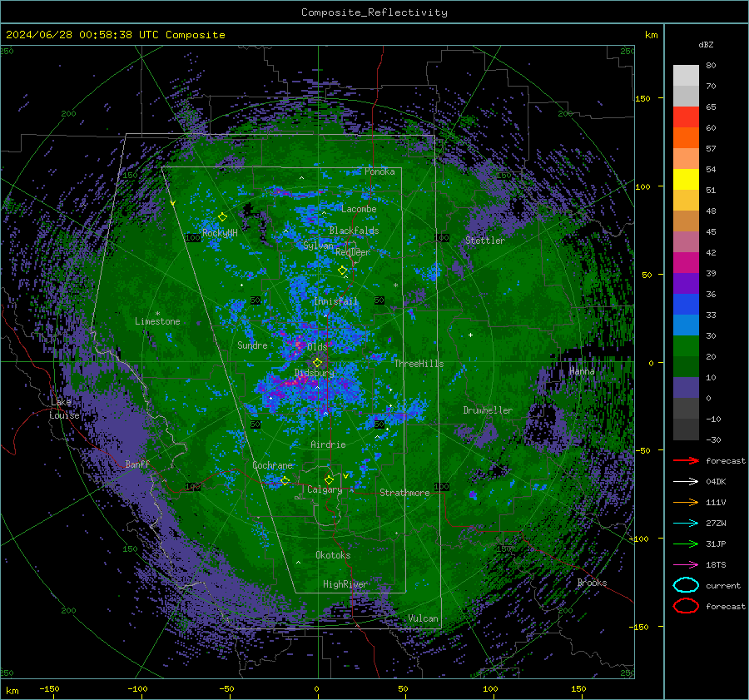
Task: Click the RockyMH label
Action: point(220,233)
